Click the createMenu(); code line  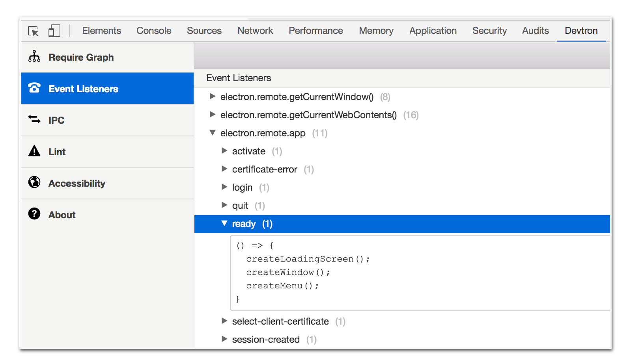pos(282,286)
